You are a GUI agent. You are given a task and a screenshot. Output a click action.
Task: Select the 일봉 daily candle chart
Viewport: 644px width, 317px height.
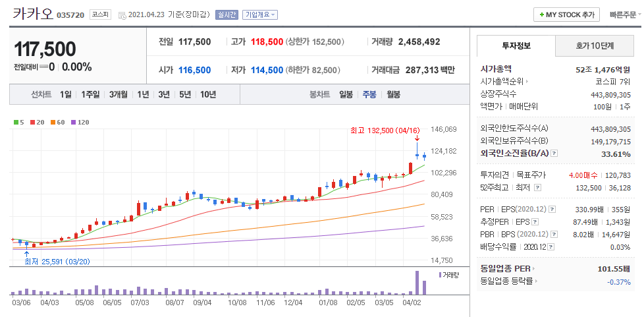pyautogui.click(x=346, y=94)
